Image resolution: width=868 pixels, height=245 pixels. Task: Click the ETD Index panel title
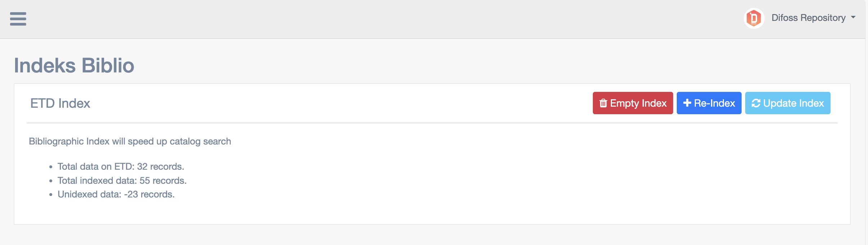(x=60, y=103)
